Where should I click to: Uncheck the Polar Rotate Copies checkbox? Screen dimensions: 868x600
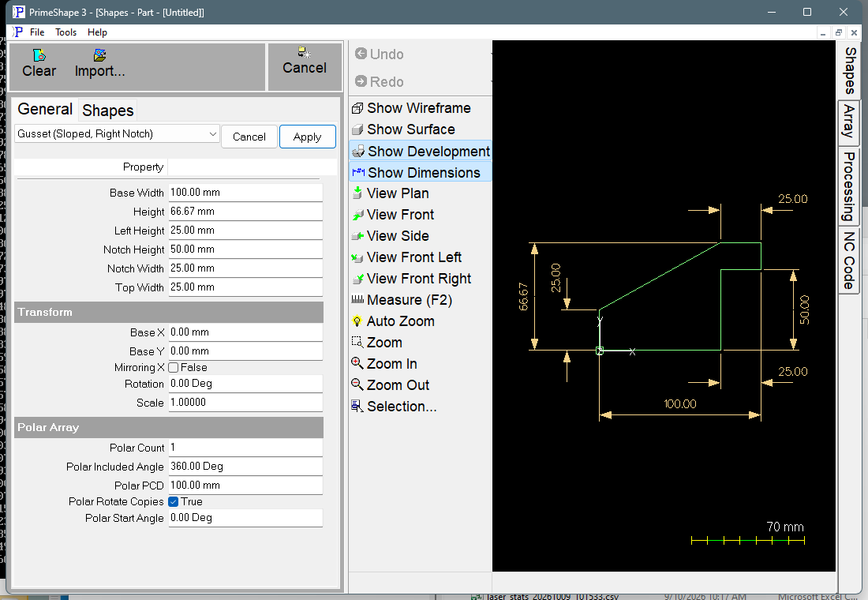click(174, 501)
